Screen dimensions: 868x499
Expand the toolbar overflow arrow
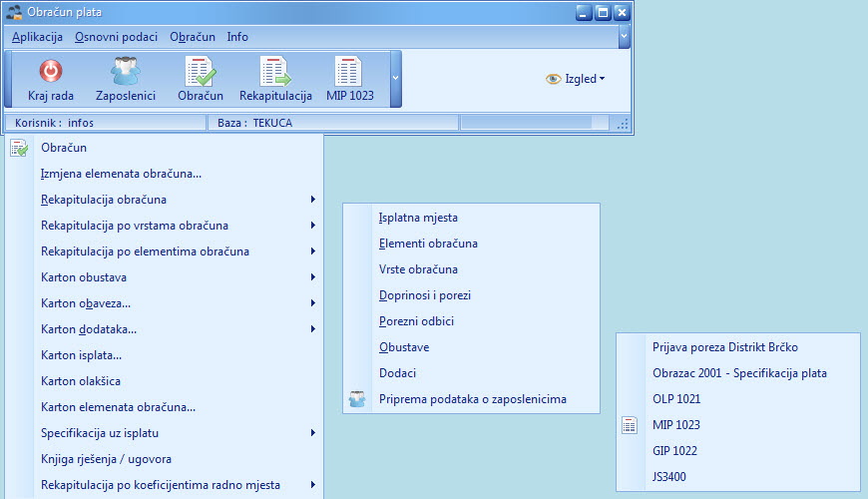pyautogui.click(x=395, y=77)
